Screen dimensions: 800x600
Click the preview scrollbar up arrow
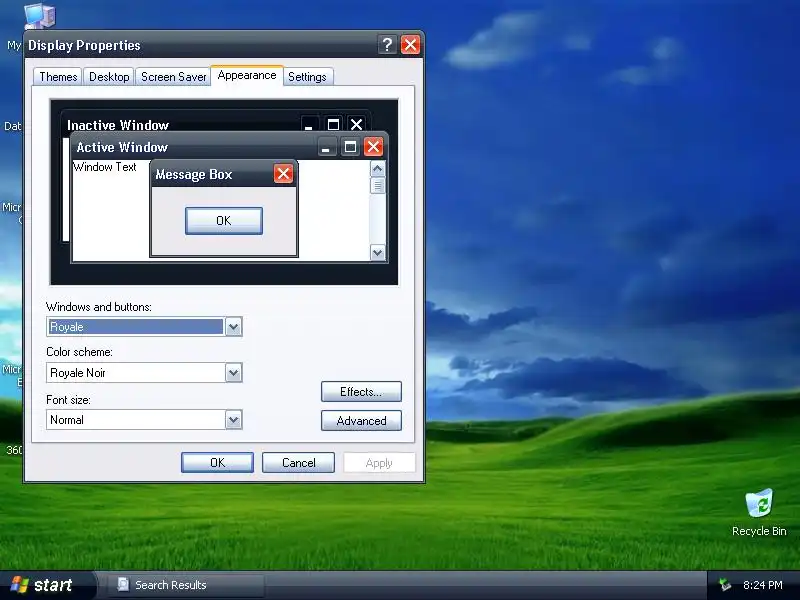point(378,169)
